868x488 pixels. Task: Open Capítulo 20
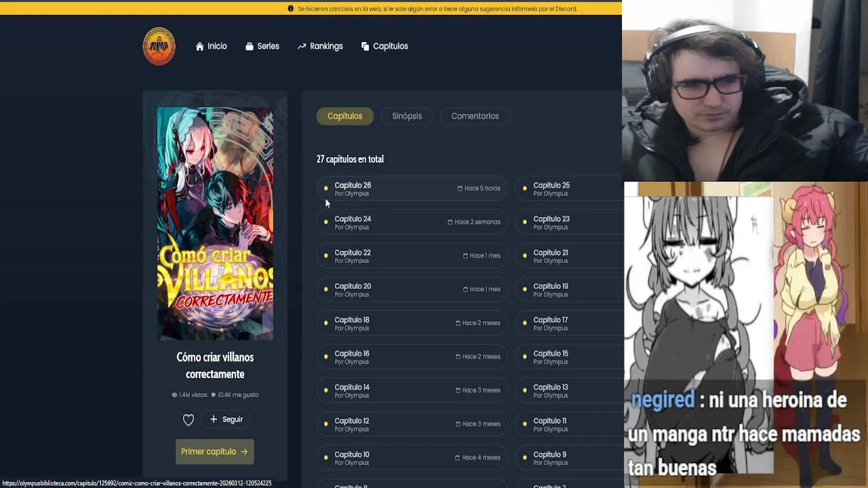tap(412, 289)
